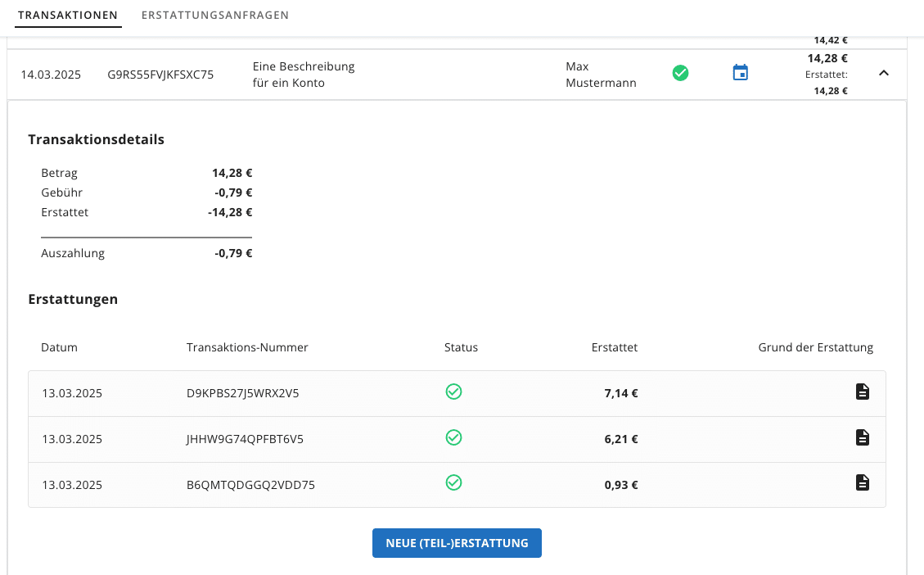Viewport: 924px width, 575px height.
Task: Select transaction number G9RS55FVJKFSXC75
Action: (x=160, y=75)
